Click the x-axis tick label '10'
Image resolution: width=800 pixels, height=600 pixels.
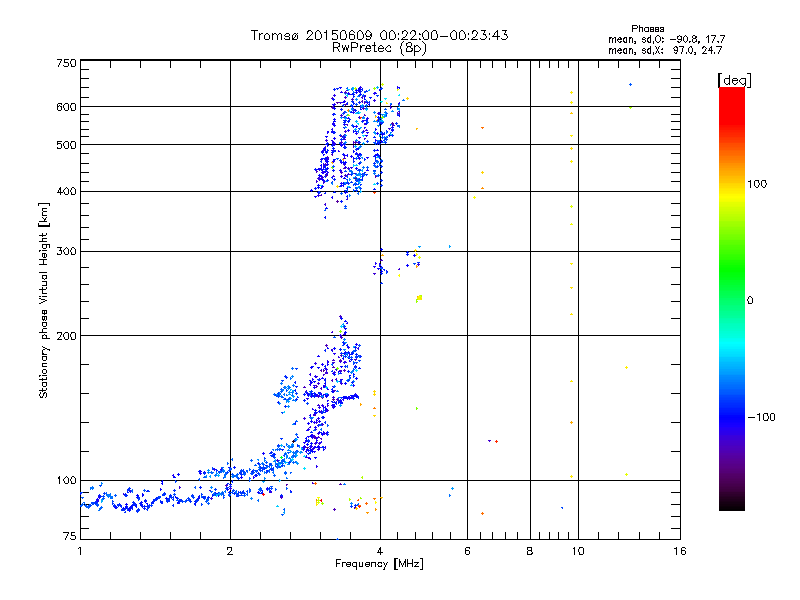click(578, 551)
